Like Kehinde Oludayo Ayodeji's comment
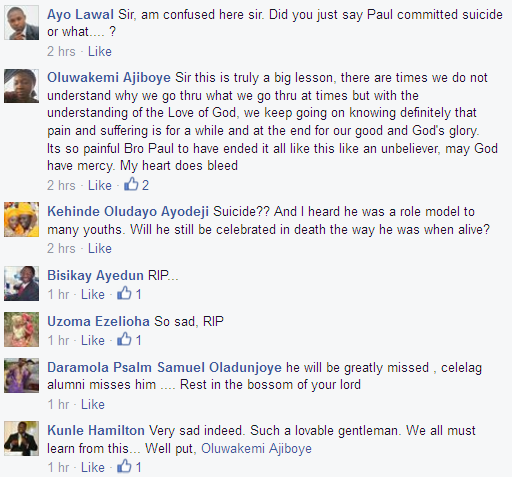512x477 pixels. click(100, 249)
